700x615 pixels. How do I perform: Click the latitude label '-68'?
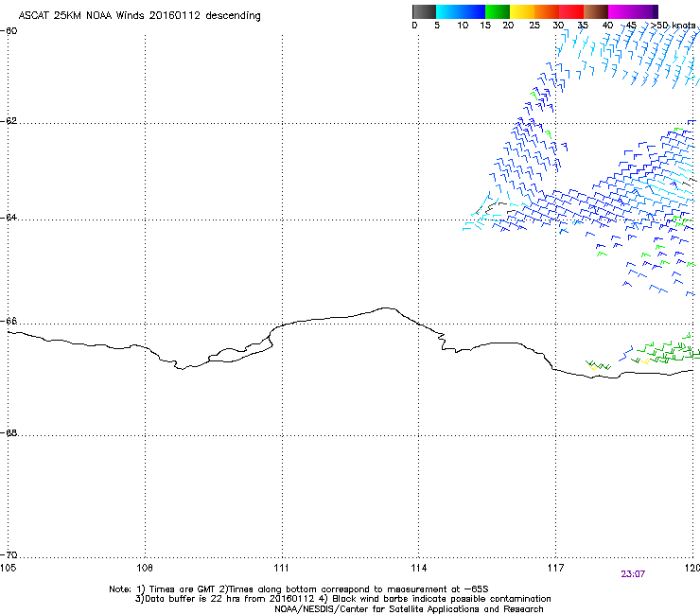tap(9, 432)
